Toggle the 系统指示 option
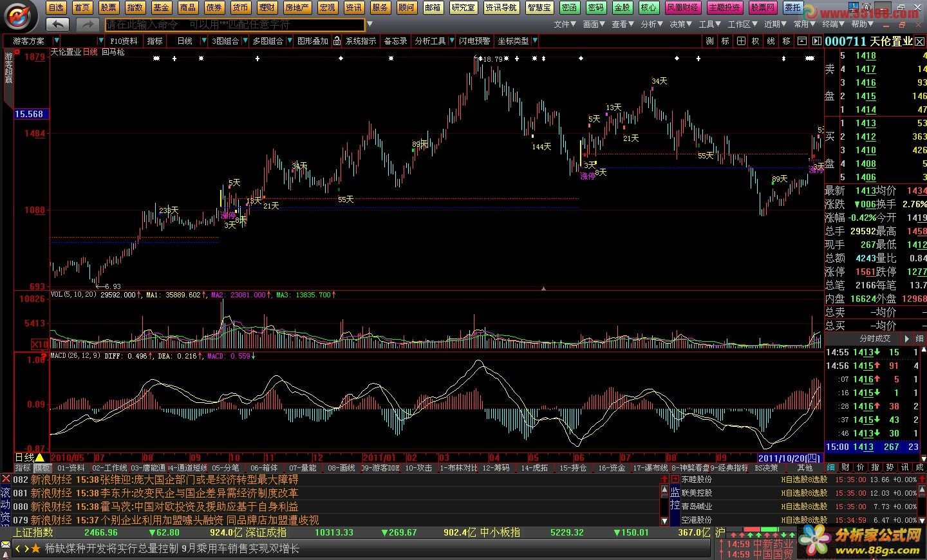Viewport: 927px width, 560px height. (x=360, y=41)
